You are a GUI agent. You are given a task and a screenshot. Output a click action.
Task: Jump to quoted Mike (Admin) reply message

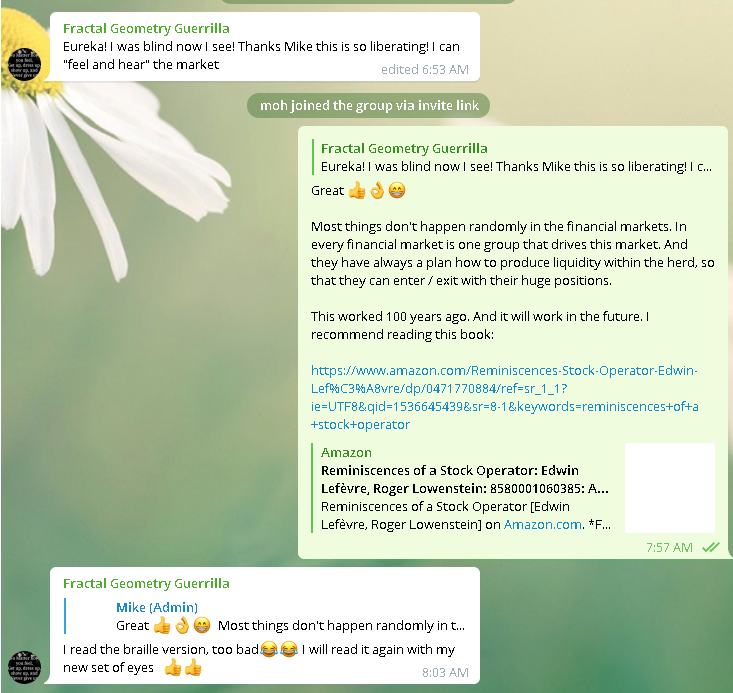point(266,616)
